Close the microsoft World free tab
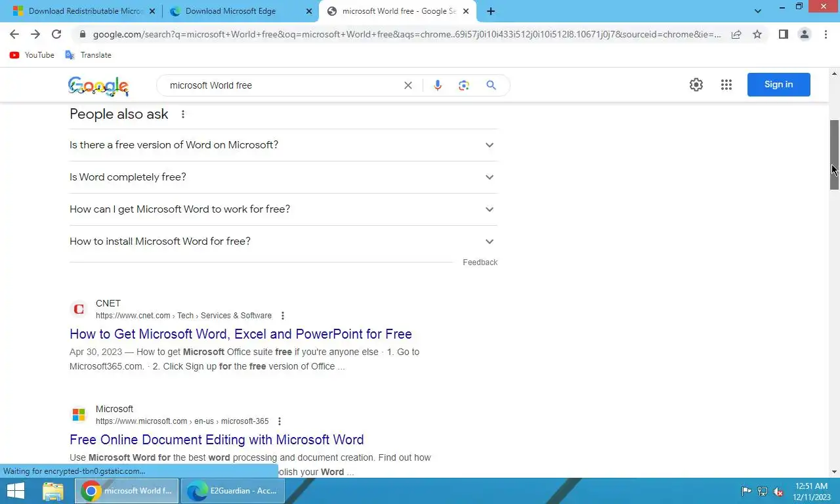 pos(465,11)
